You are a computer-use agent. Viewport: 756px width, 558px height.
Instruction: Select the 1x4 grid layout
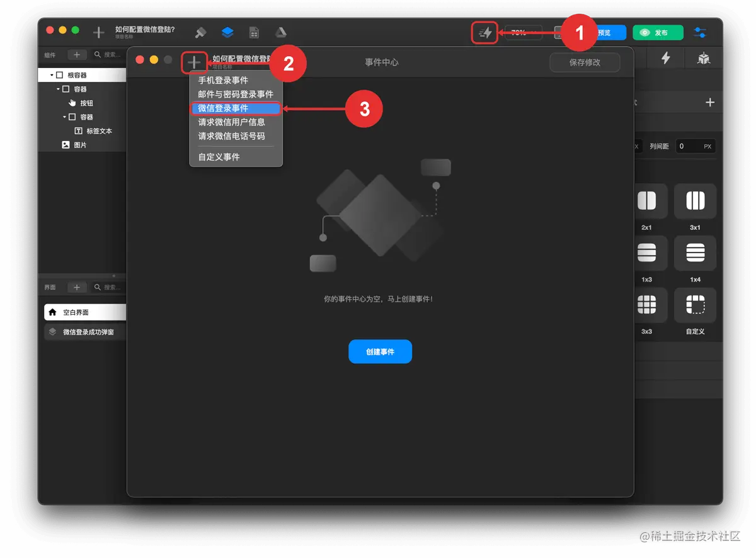coord(695,253)
